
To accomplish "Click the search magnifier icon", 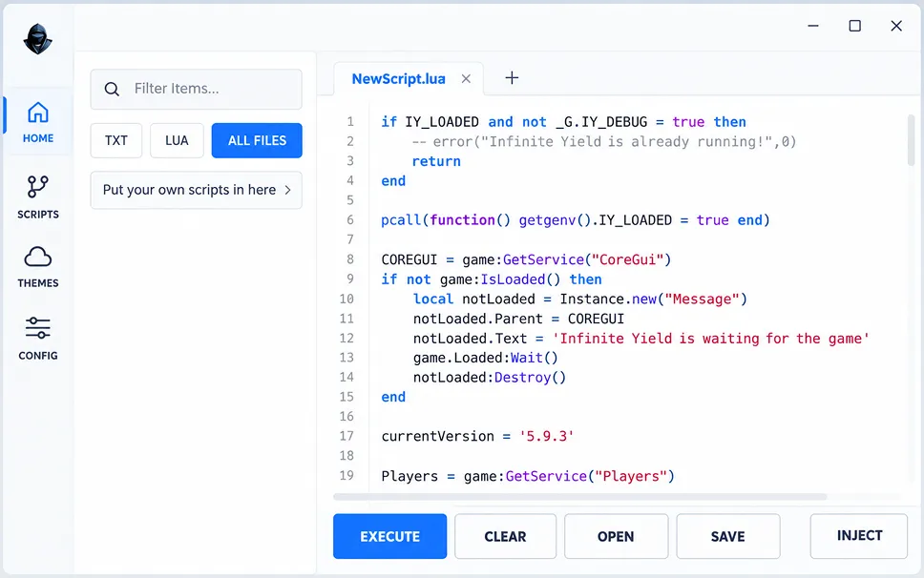I will (x=112, y=89).
